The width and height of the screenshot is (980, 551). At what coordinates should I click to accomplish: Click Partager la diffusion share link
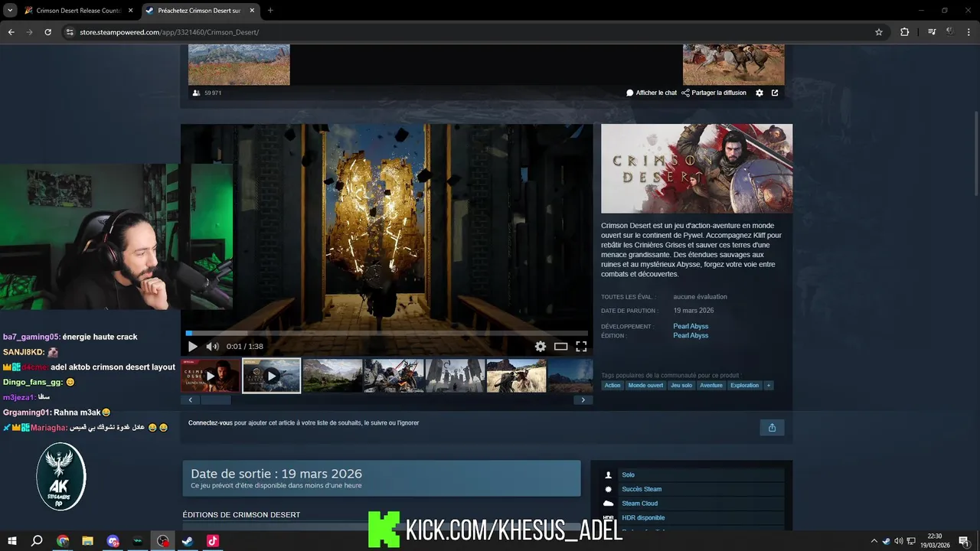coord(714,93)
